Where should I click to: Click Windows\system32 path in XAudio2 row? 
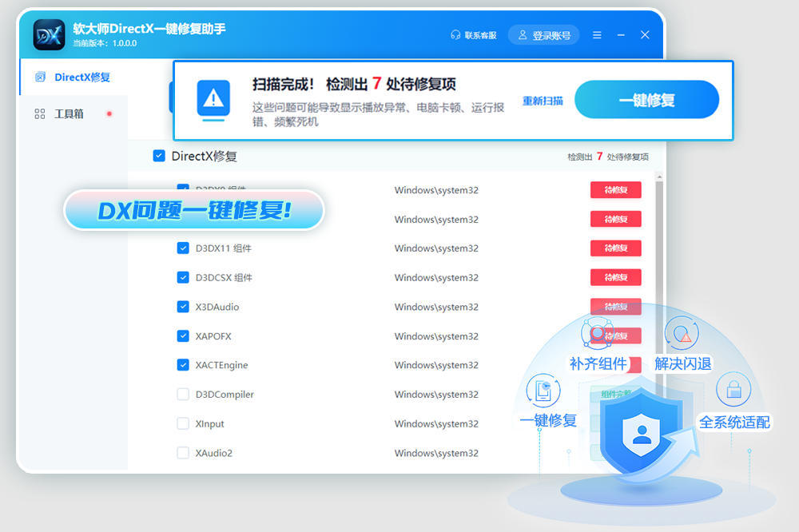coord(436,452)
